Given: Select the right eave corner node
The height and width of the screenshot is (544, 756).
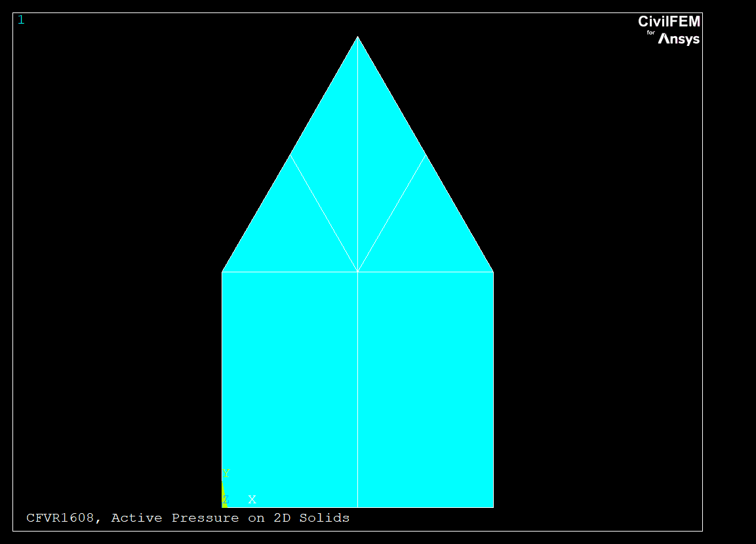Looking at the screenshot, I should (493, 272).
